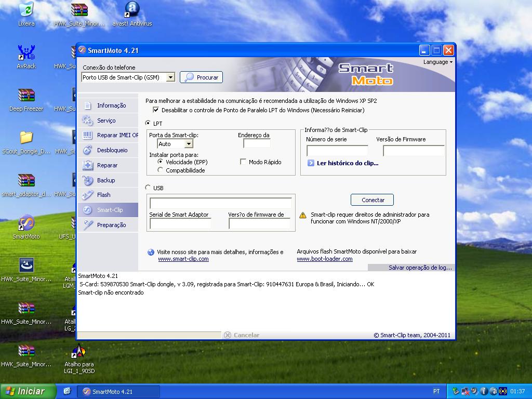Focus the Endereço da input field
This screenshot has width=532, height=399.
click(x=257, y=144)
